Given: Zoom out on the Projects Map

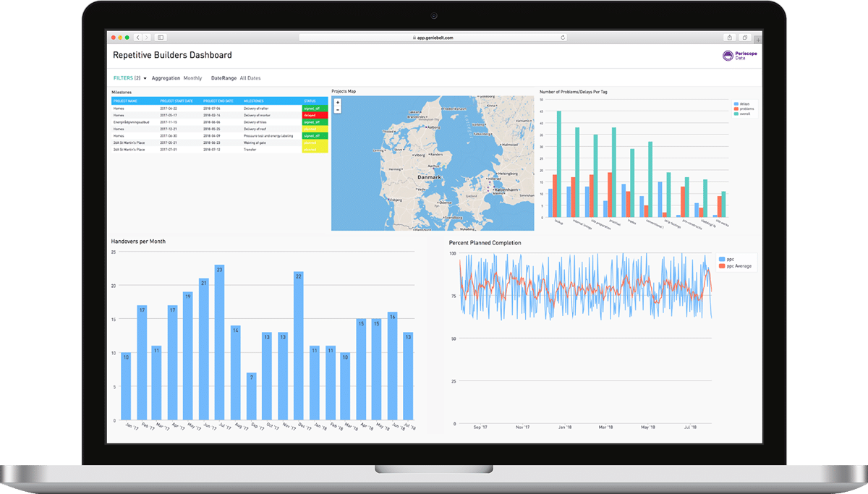Looking at the screenshot, I should point(337,111).
